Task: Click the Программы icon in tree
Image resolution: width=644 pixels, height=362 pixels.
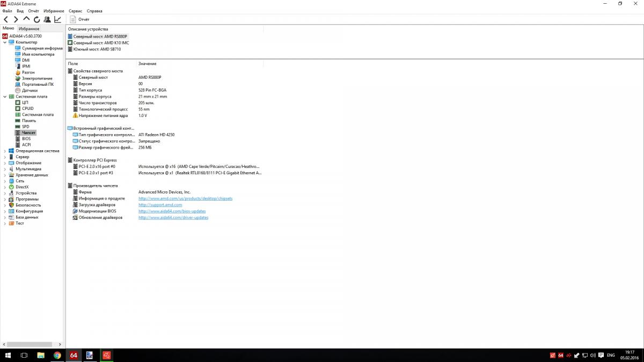Action: tap(11, 199)
